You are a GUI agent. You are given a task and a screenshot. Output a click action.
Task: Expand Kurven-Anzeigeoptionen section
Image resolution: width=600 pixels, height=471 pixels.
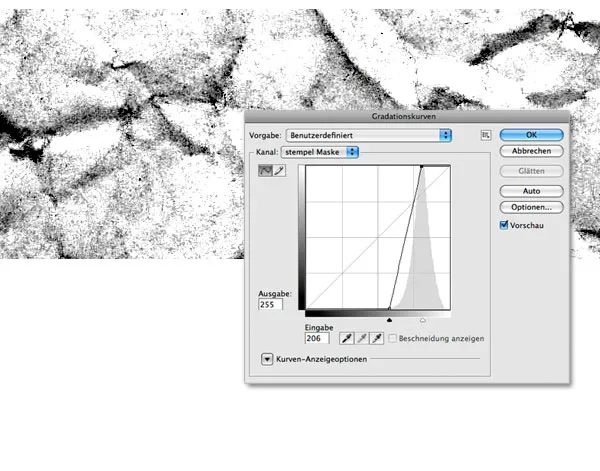pyautogui.click(x=268, y=359)
